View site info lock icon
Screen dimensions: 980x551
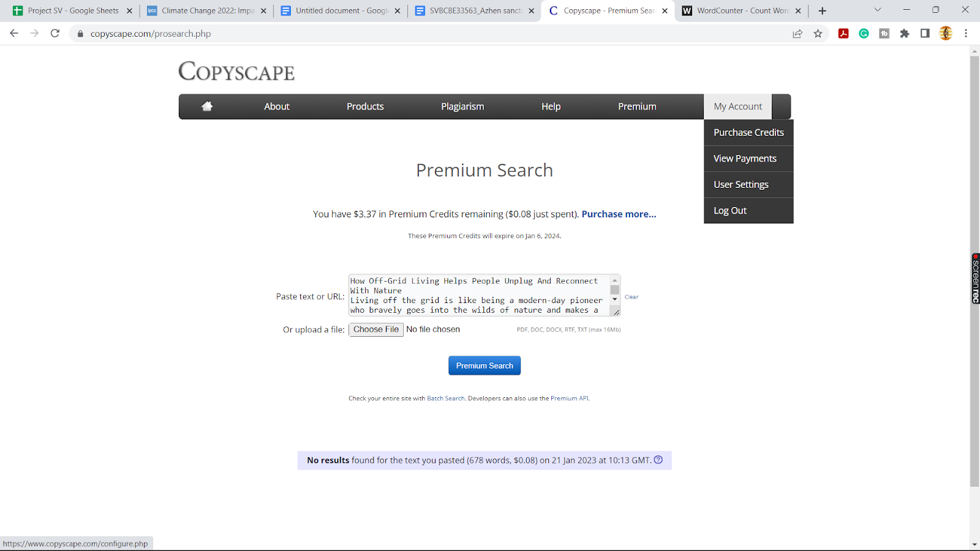pos(80,34)
